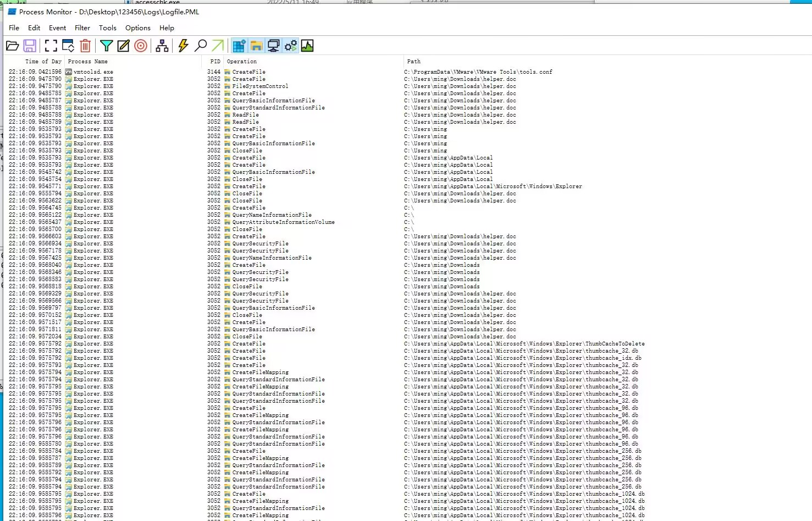The image size is (812, 521).
Task: Open a log file with the folder icon
Action: [12, 46]
